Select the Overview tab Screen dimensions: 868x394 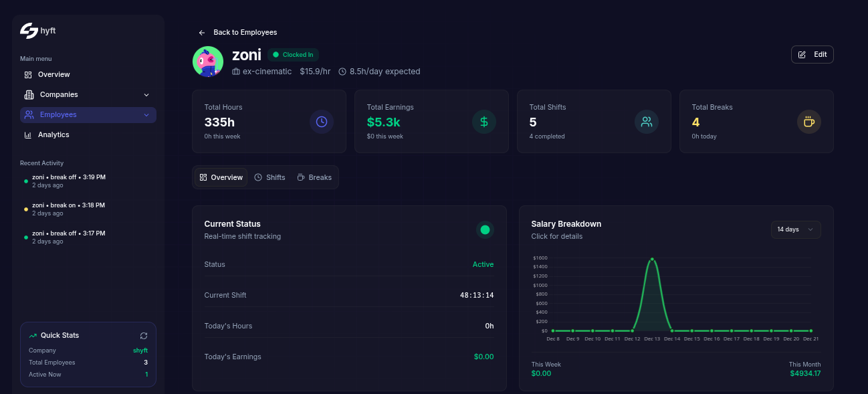tap(221, 177)
